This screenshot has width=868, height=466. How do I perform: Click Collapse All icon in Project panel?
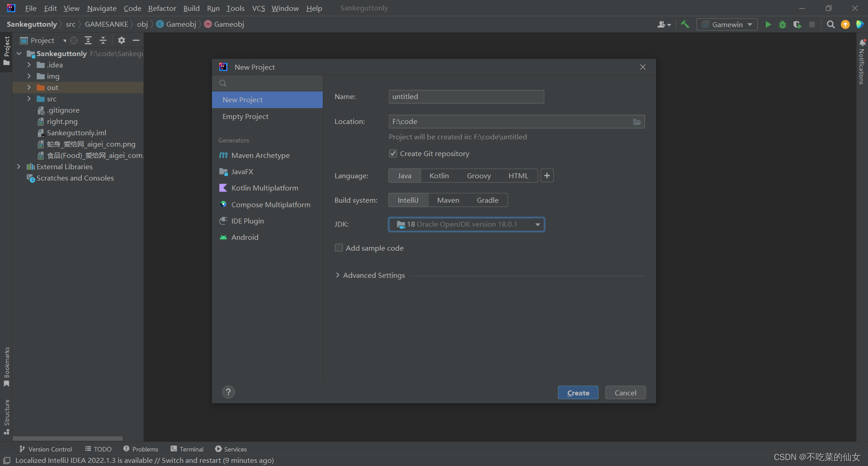(x=103, y=40)
